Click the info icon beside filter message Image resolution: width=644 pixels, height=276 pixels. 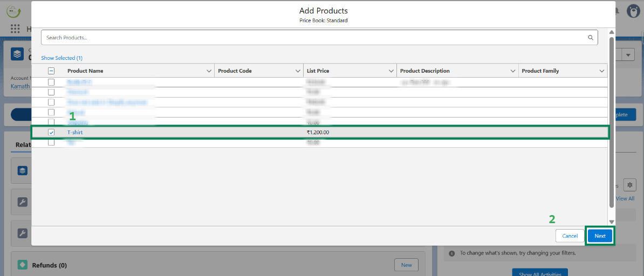click(452, 253)
